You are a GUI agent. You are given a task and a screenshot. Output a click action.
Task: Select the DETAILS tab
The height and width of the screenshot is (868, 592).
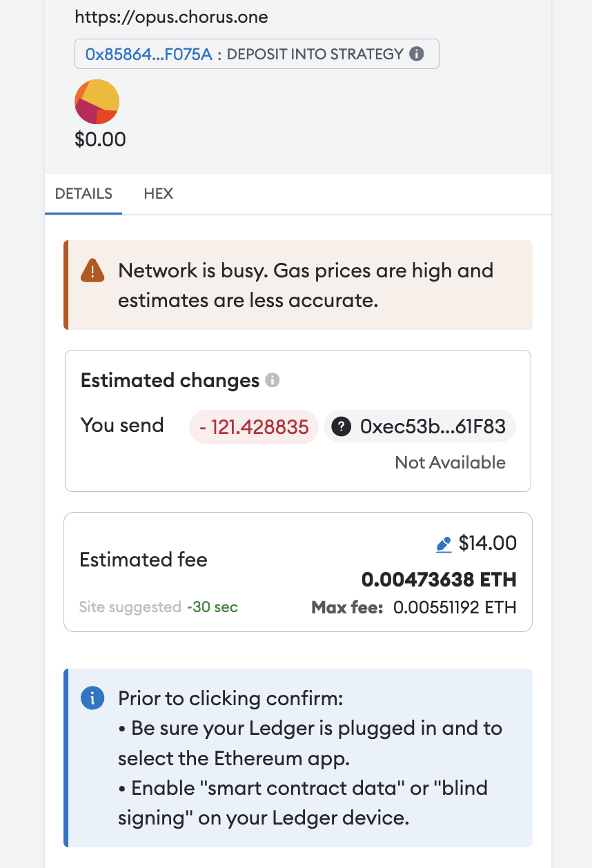point(83,194)
